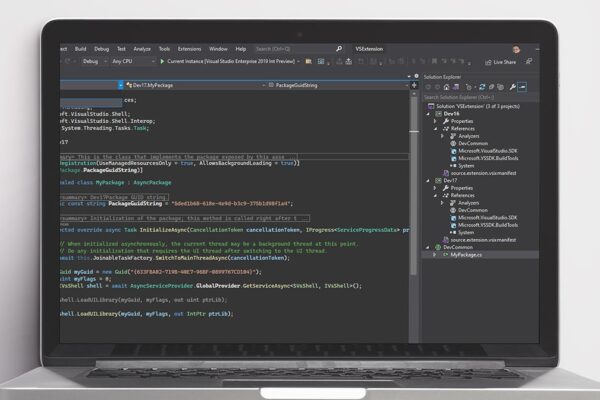The image size is (600, 400).
Task: Click the search magnifier icon
Action: click(x=339, y=49)
